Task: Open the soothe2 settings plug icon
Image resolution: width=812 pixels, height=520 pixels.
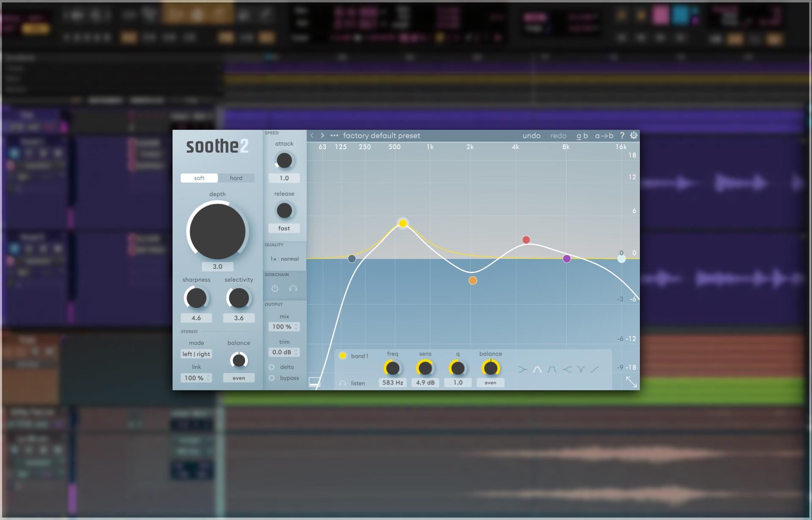Action: (634, 135)
